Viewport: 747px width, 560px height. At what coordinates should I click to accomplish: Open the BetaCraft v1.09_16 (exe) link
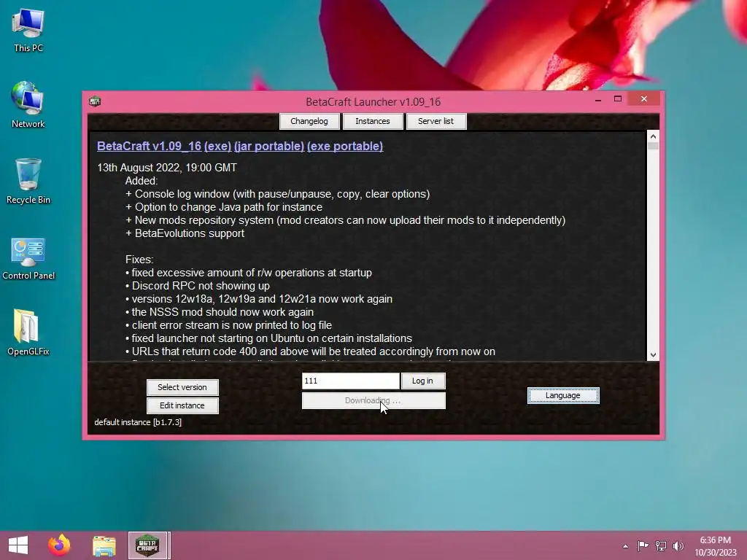coord(164,146)
